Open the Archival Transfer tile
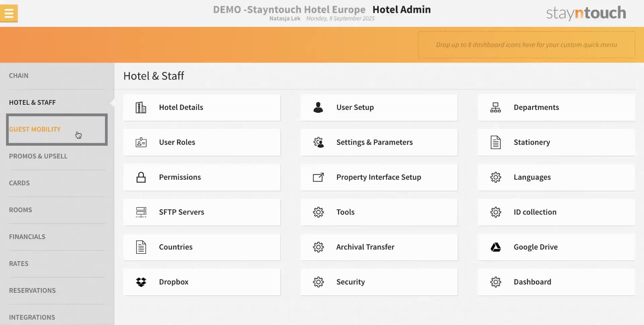This screenshot has width=644, height=325. pyautogui.click(x=379, y=247)
